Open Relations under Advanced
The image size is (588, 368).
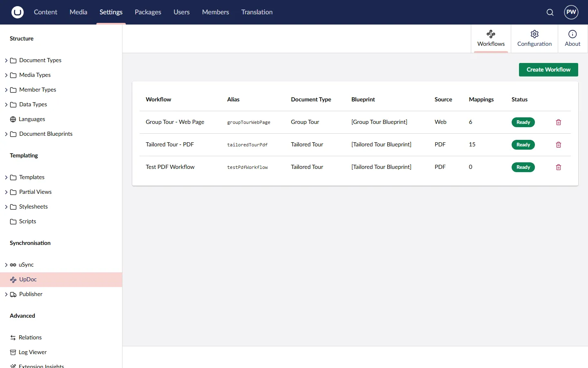30,338
